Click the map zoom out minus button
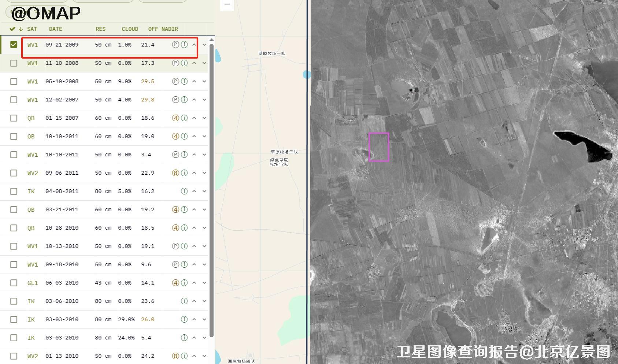This screenshot has width=618, height=364. (x=227, y=4)
